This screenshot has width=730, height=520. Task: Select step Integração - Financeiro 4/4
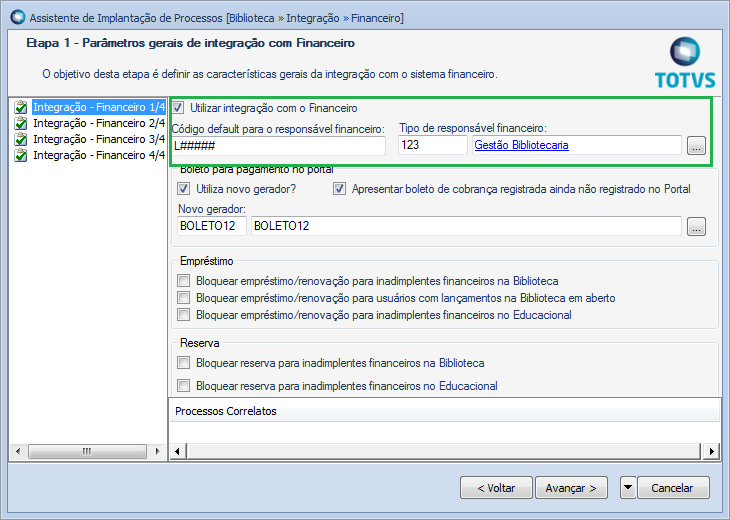click(x=99, y=155)
